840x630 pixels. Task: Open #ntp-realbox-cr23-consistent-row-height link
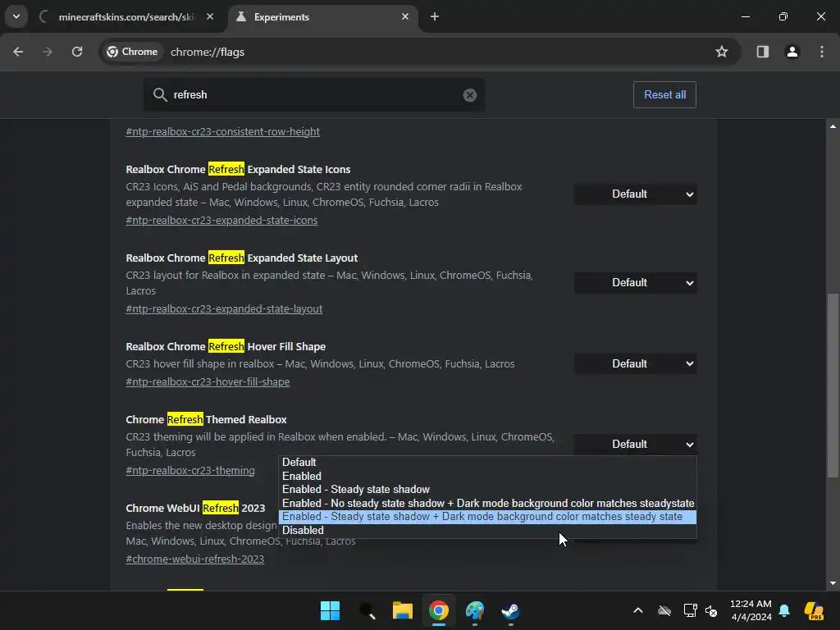pos(223,132)
